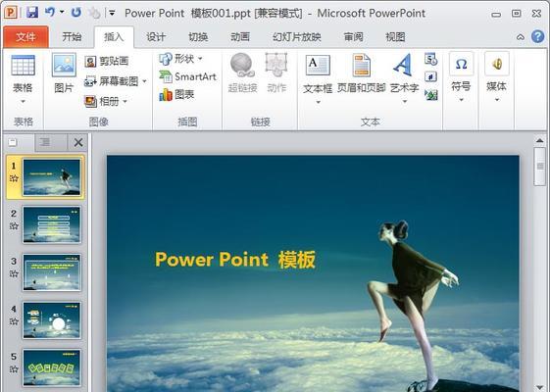This screenshot has width=550, height=392.
Task: Expand the 形状 shapes dropdown
Action: click(200, 59)
